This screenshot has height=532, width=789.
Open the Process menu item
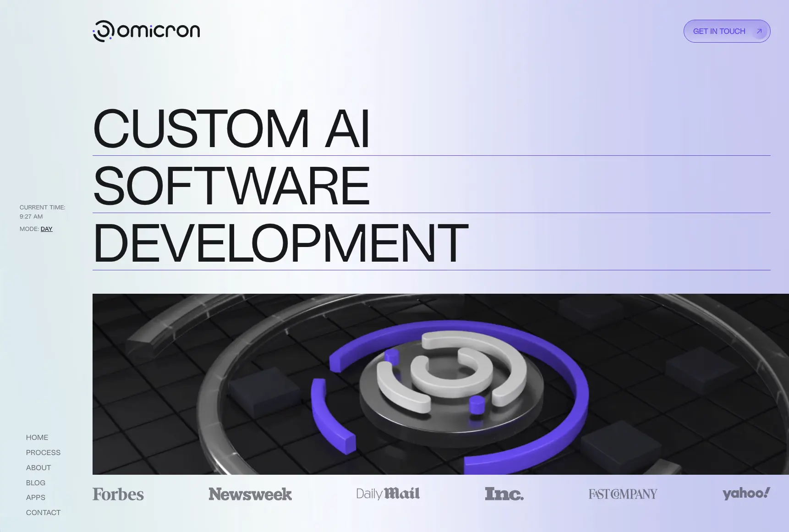pyautogui.click(x=43, y=453)
